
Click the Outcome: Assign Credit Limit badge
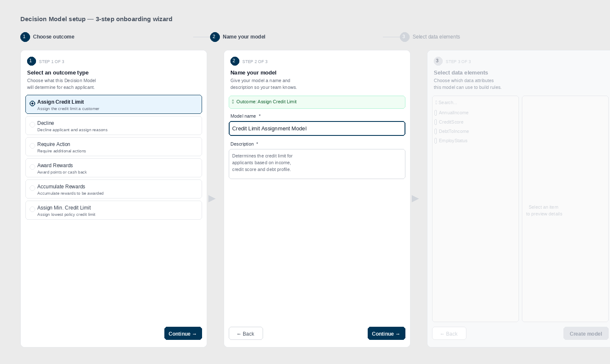pos(317,102)
